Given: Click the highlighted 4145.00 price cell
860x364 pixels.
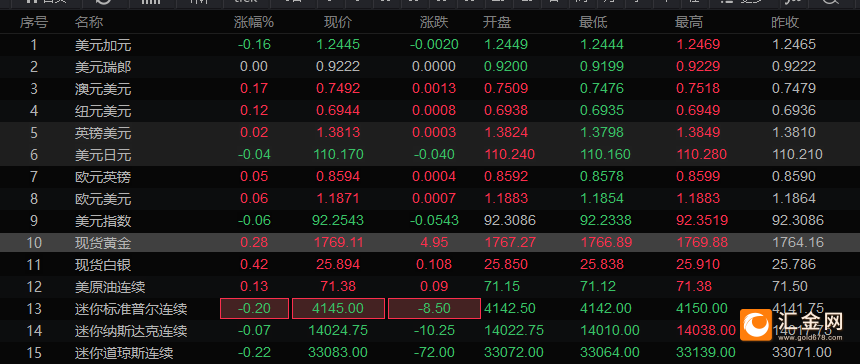Looking at the screenshot, I should click(x=338, y=309).
